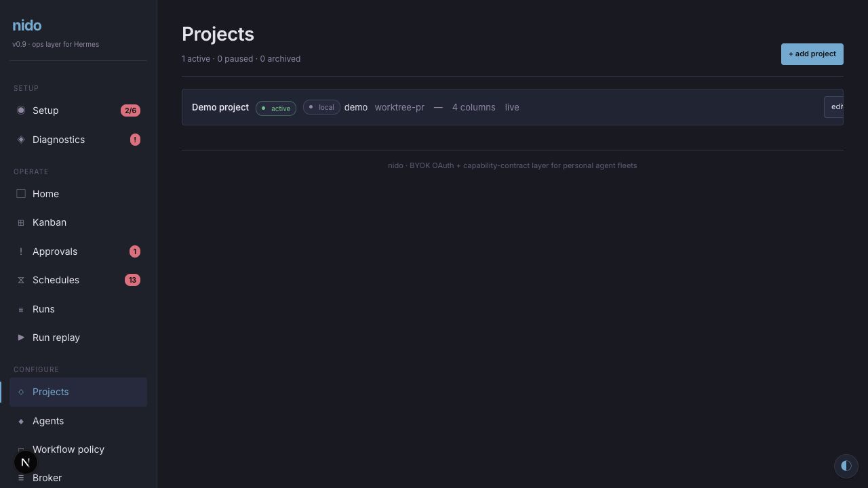The image size is (868, 488).
Task: Open Run replay
Action: coord(78,338)
